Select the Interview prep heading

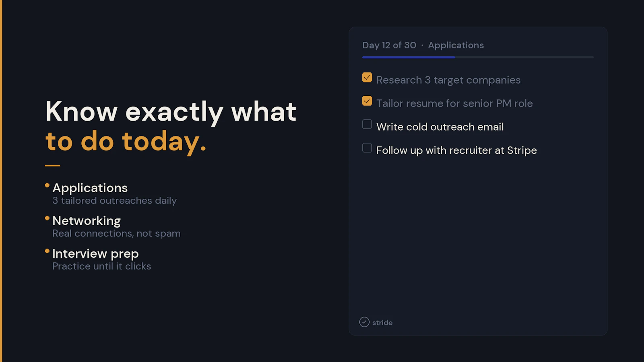click(x=95, y=254)
